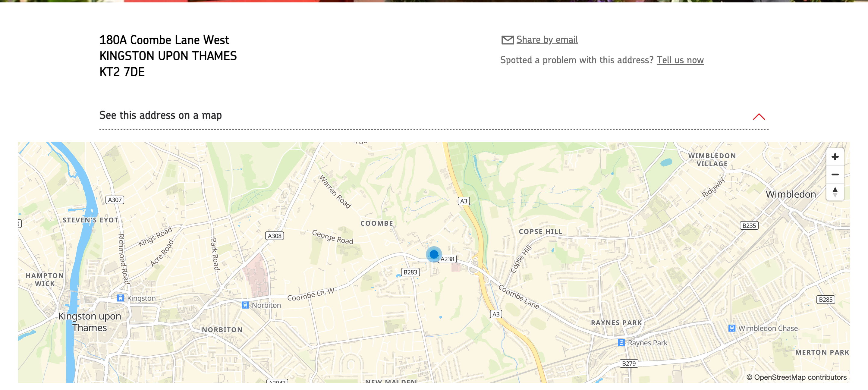Click the Wimbledon place label on map
The width and height of the screenshot is (868, 390).
click(x=791, y=194)
